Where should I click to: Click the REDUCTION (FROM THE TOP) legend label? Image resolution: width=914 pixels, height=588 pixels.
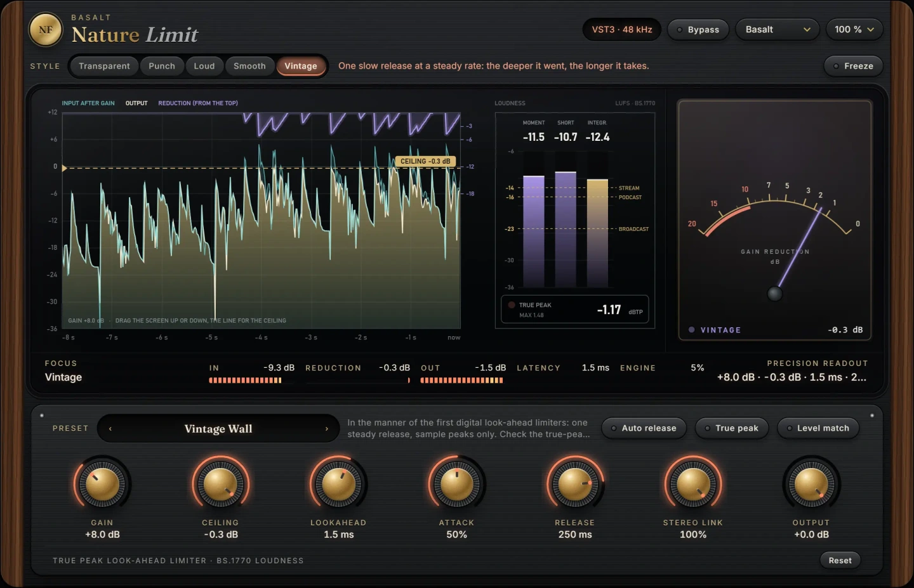coord(198,103)
